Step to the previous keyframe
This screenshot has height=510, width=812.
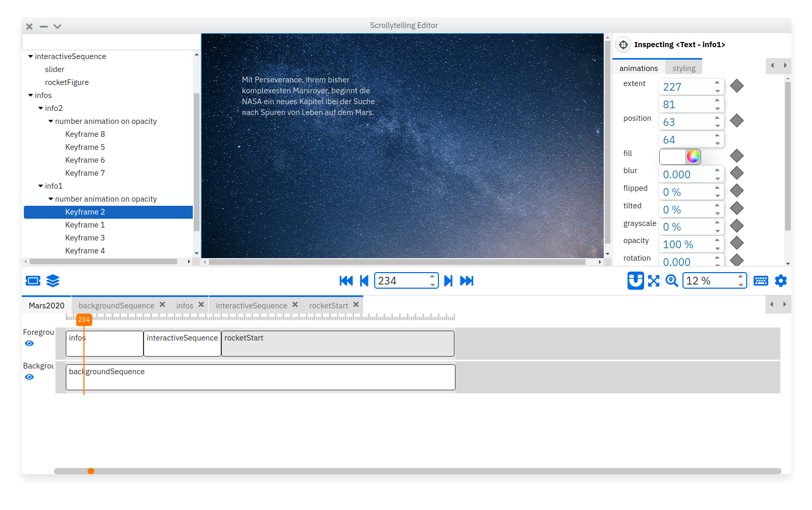pyautogui.click(x=364, y=281)
